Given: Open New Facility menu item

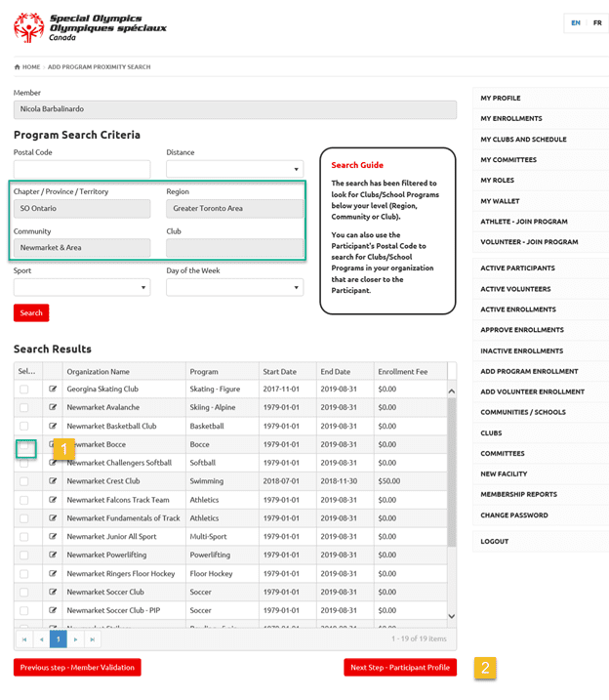Looking at the screenshot, I should 504,474.
